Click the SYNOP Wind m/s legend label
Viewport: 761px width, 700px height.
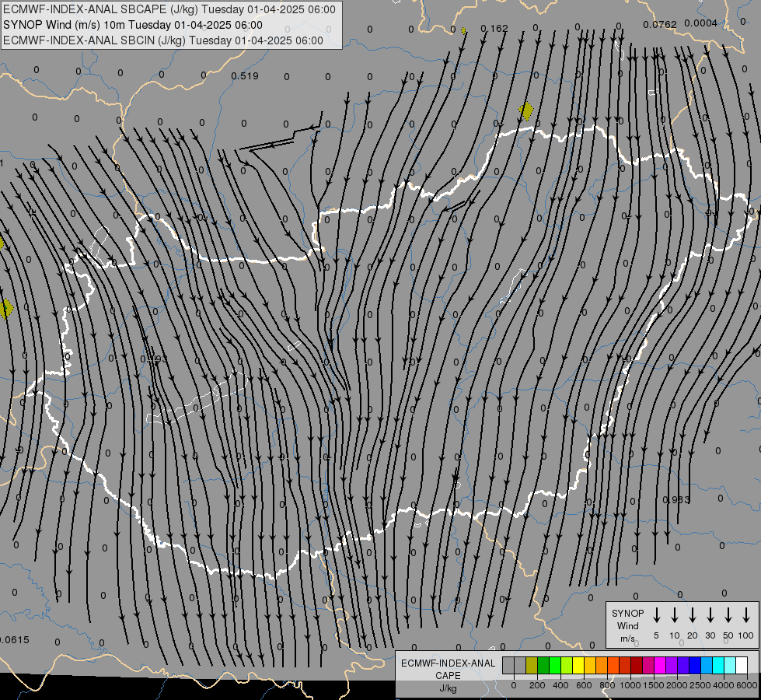pos(627,625)
